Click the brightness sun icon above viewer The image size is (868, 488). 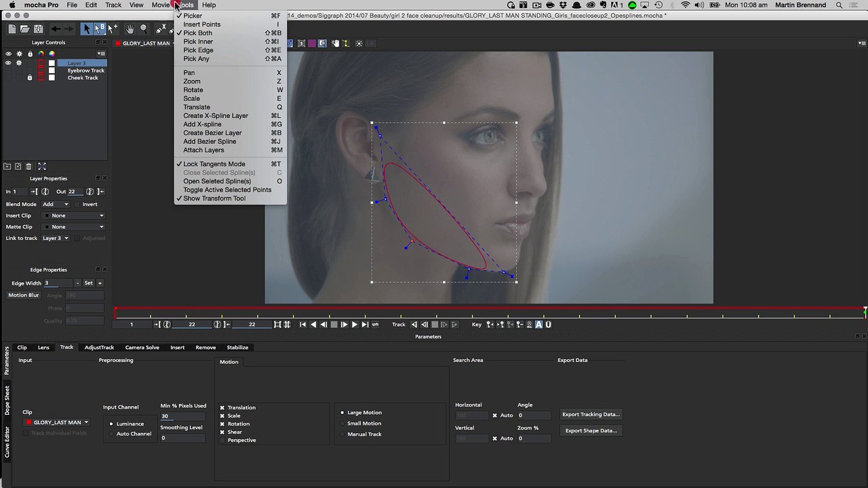(x=359, y=43)
